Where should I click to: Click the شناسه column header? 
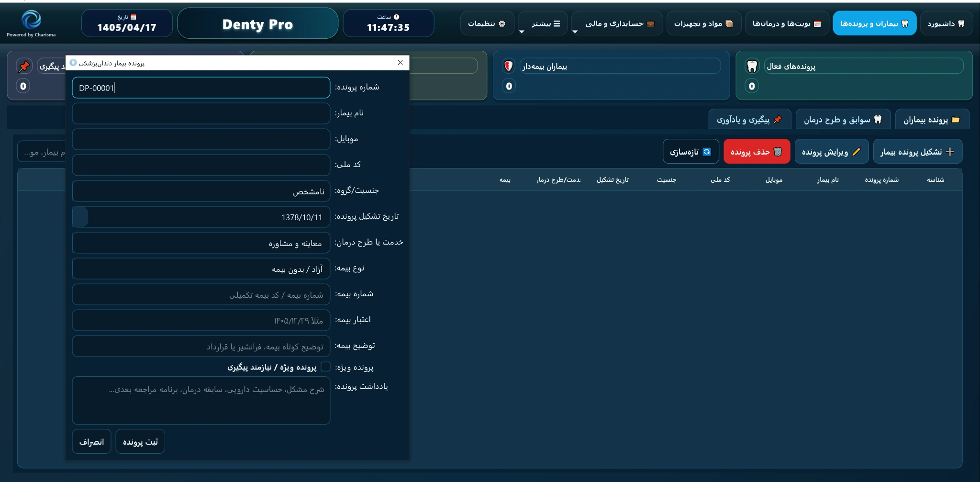(x=935, y=180)
